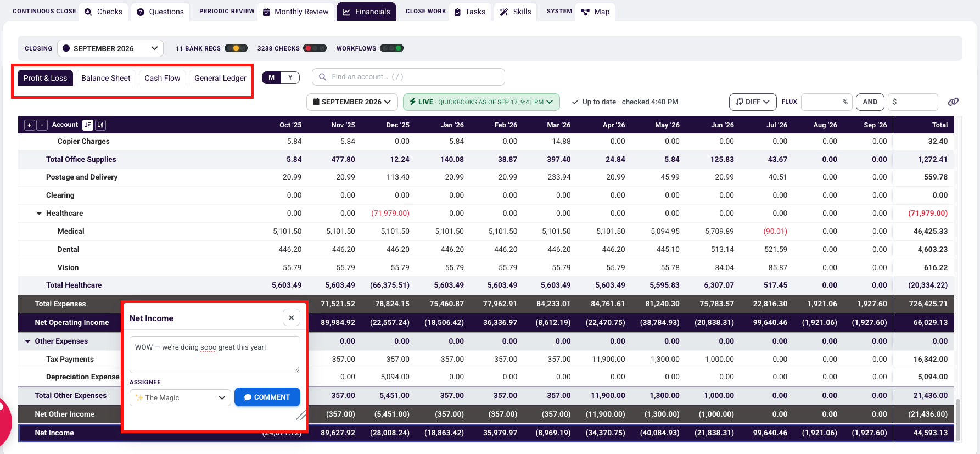Viewport: 980px width, 454px height.
Task: Expand all account rows with the plus button
Action: pos(30,125)
